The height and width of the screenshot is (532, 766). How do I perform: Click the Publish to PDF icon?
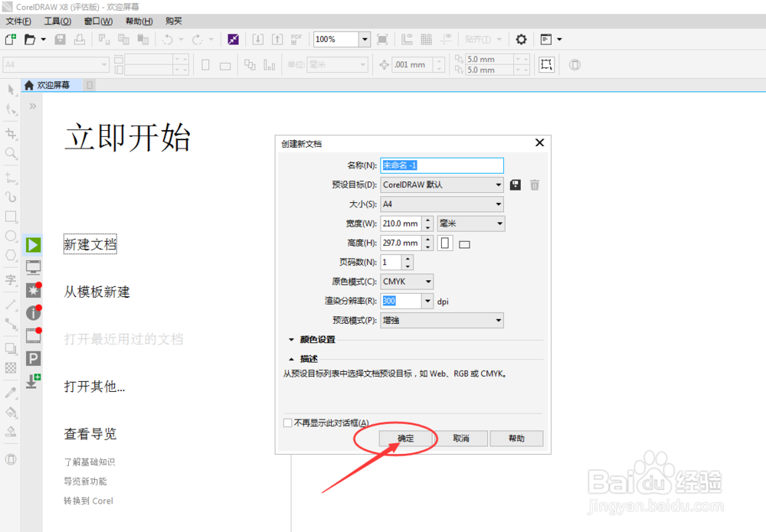tap(296, 40)
